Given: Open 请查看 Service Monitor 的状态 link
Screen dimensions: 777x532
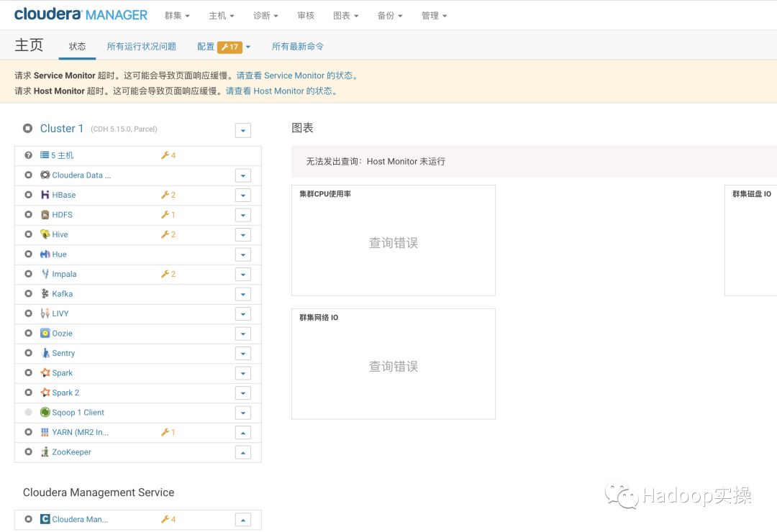Looking at the screenshot, I should click(297, 75).
